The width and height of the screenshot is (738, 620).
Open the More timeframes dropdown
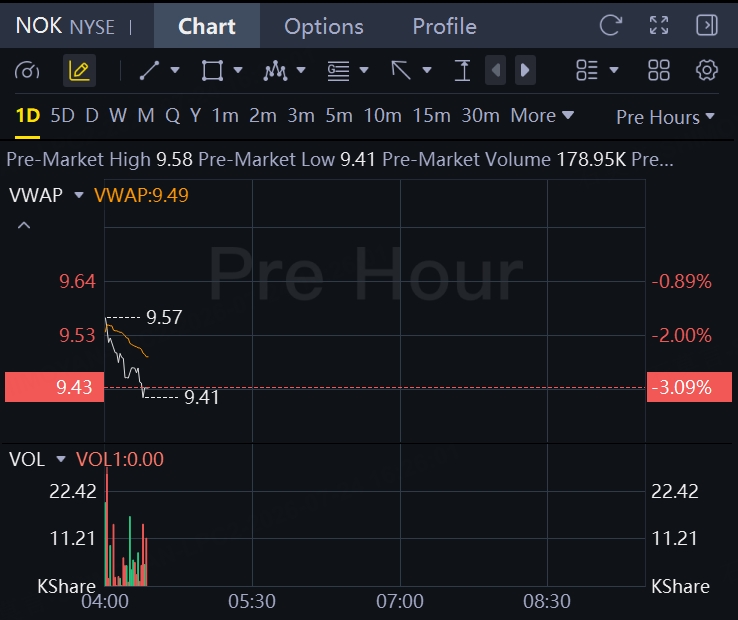point(542,115)
